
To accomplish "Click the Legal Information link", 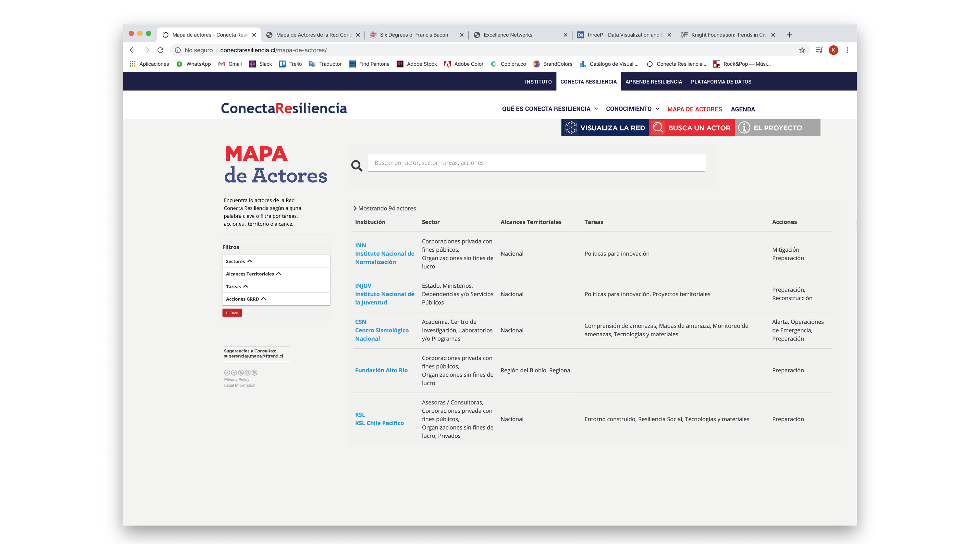I will tap(240, 385).
